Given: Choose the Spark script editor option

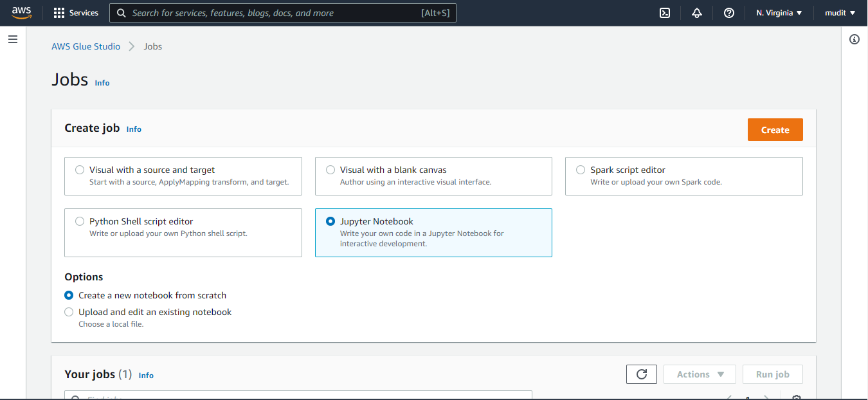Looking at the screenshot, I should (581, 170).
